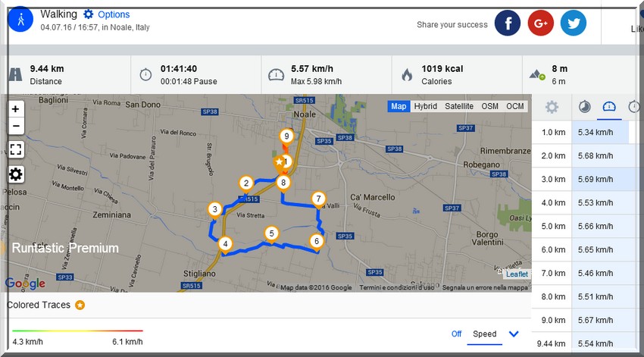Open map settings gear on left

(x=16, y=174)
